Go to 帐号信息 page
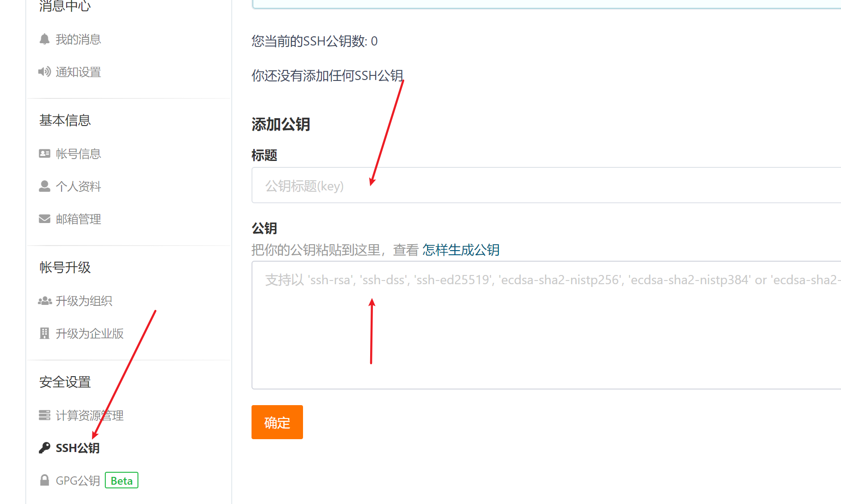Viewport: 841px width, 504px height. click(x=78, y=154)
